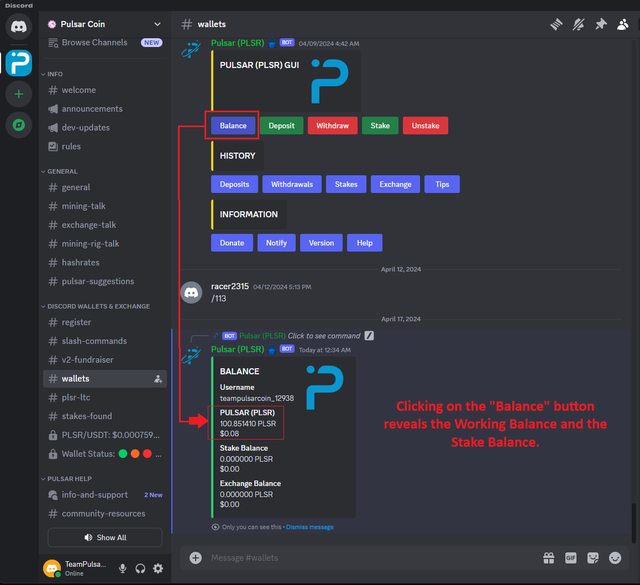Open info-and-support forum channel
The image size is (640, 585).
pos(105,495)
